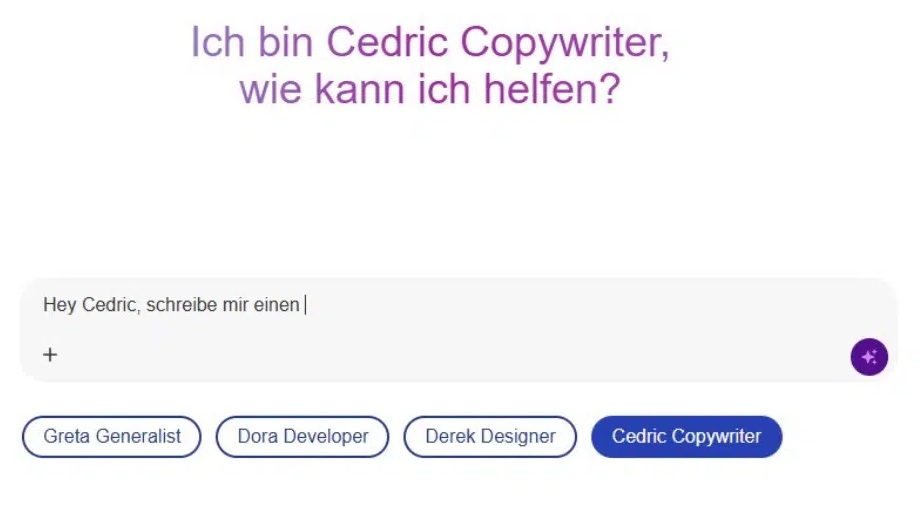Click the active Cedric Copywriter chip
The width and height of the screenshot is (923, 518).
[x=686, y=437]
